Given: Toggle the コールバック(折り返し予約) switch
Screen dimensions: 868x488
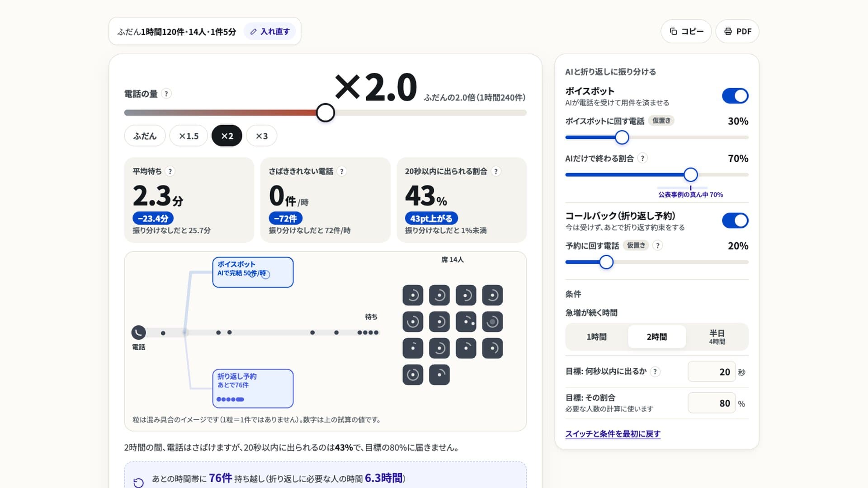Looking at the screenshot, I should [x=735, y=221].
